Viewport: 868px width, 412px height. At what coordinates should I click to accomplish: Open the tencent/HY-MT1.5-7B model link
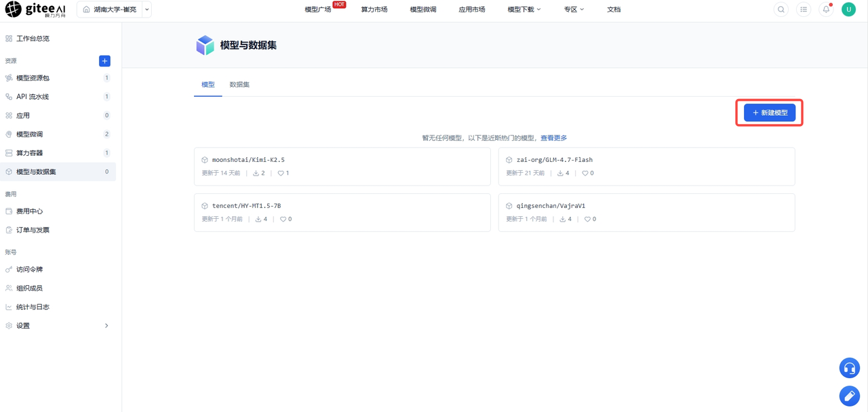click(246, 206)
